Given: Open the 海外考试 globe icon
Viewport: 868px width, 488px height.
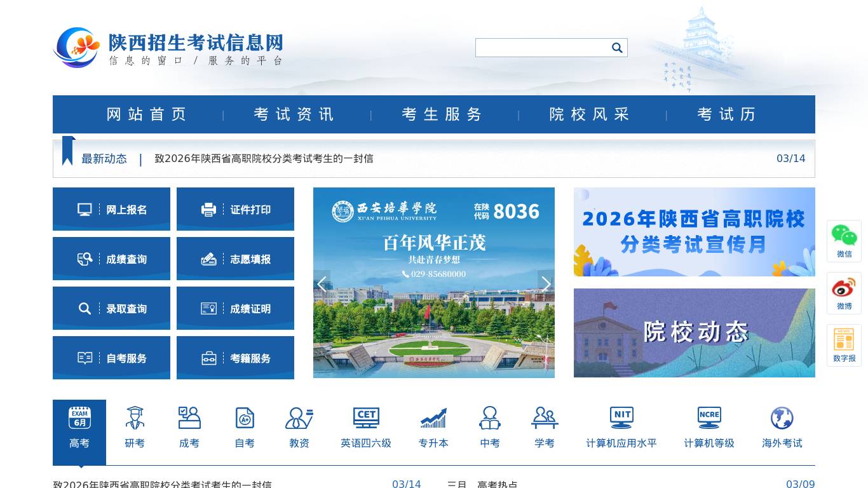Looking at the screenshot, I should tap(782, 426).
